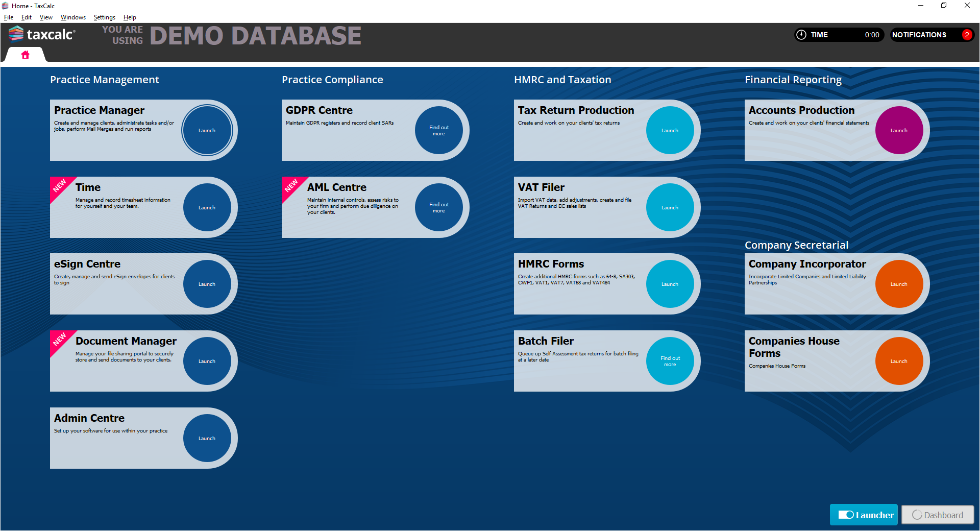This screenshot has width=980, height=531.
Task: Open the File menu
Action: pyautogui.click(x=9, y=17)
